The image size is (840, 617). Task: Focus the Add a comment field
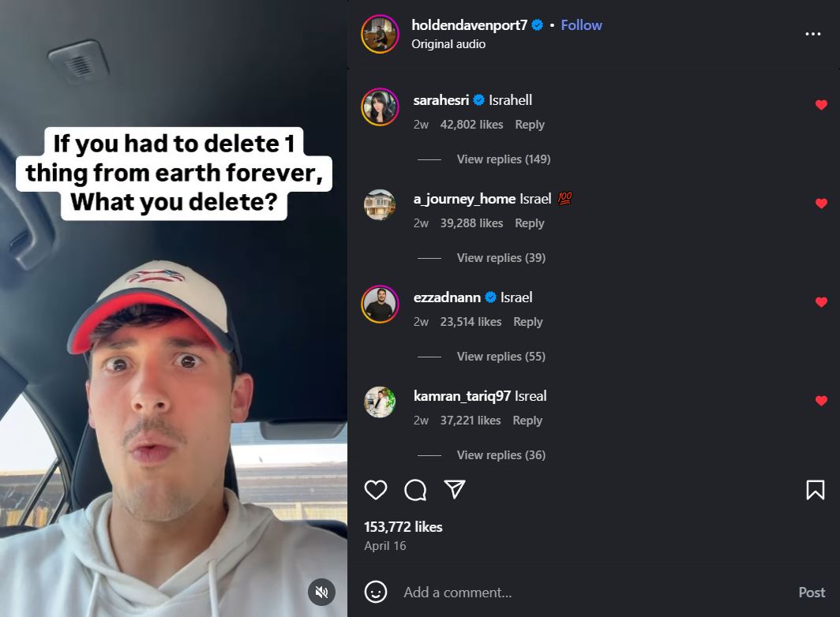[x=594, y=593]
